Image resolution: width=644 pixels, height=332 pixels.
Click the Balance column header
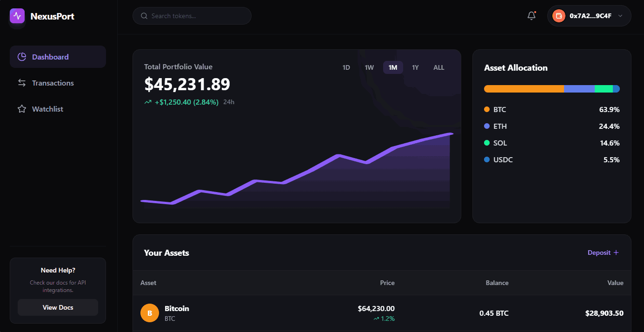coord(497,283)
